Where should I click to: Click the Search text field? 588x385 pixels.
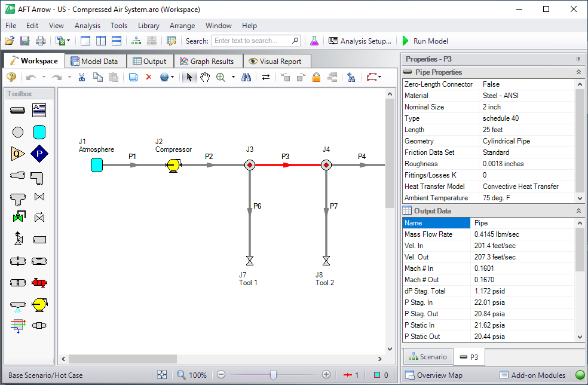(x=256, y=41)
